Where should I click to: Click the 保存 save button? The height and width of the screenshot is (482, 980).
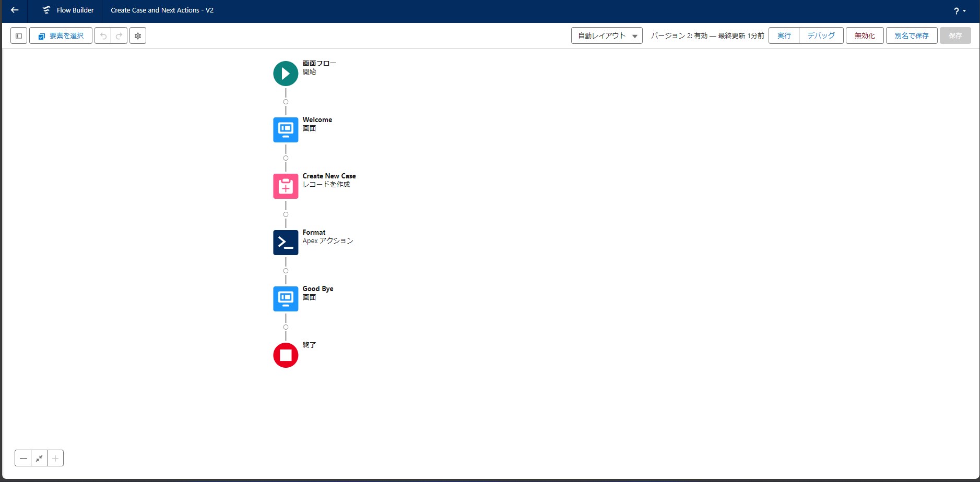click(955, 35)
